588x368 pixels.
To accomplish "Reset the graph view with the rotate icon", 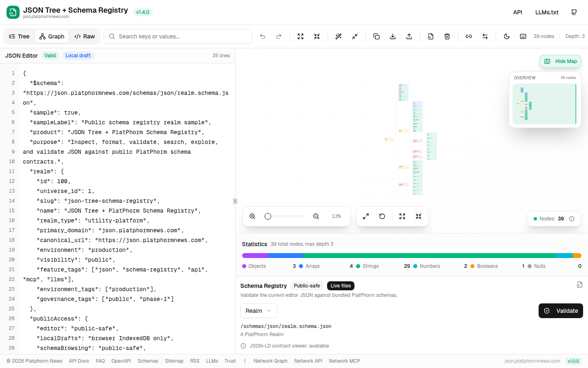I will click(382, 216).
